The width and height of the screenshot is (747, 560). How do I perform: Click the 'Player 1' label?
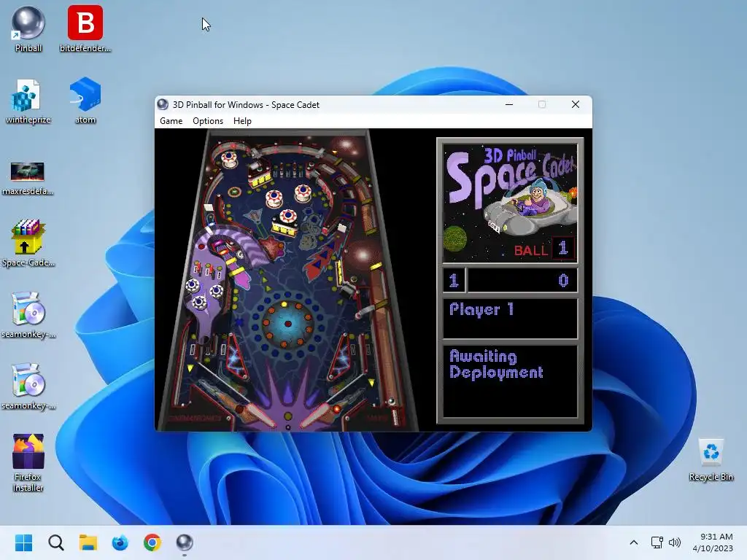pyautogui.click(x=481, y=309)
